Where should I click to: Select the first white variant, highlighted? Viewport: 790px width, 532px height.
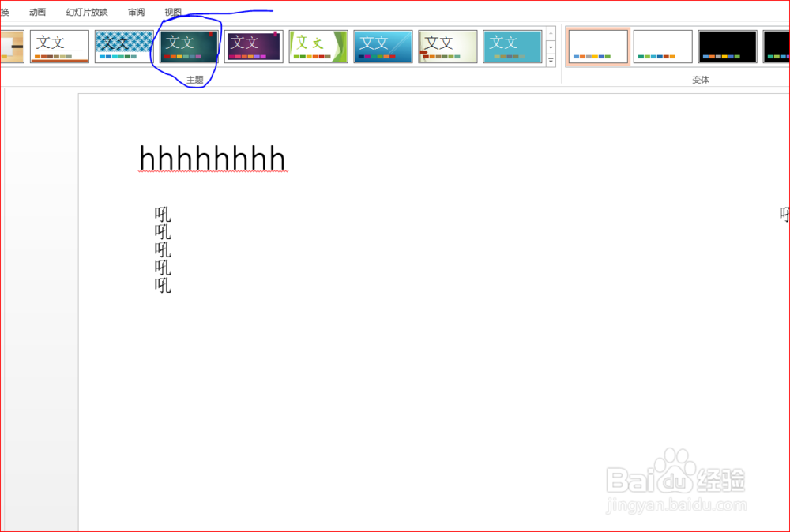[598, 47]
